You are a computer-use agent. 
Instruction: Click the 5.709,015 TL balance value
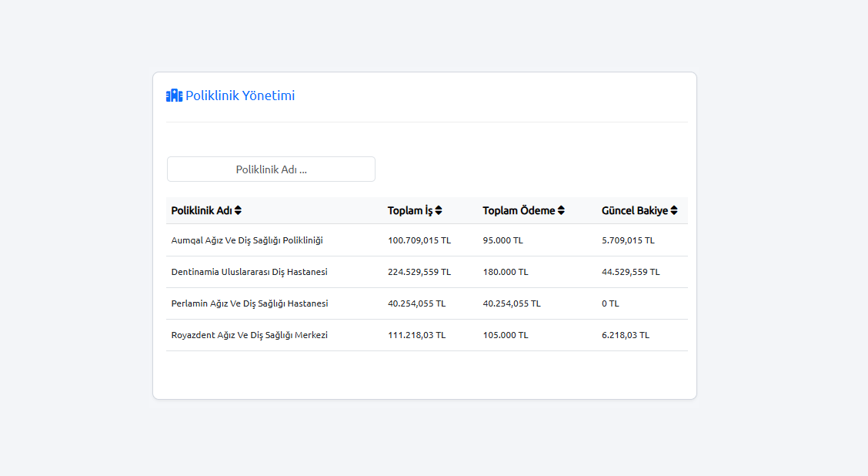point(628,240)
